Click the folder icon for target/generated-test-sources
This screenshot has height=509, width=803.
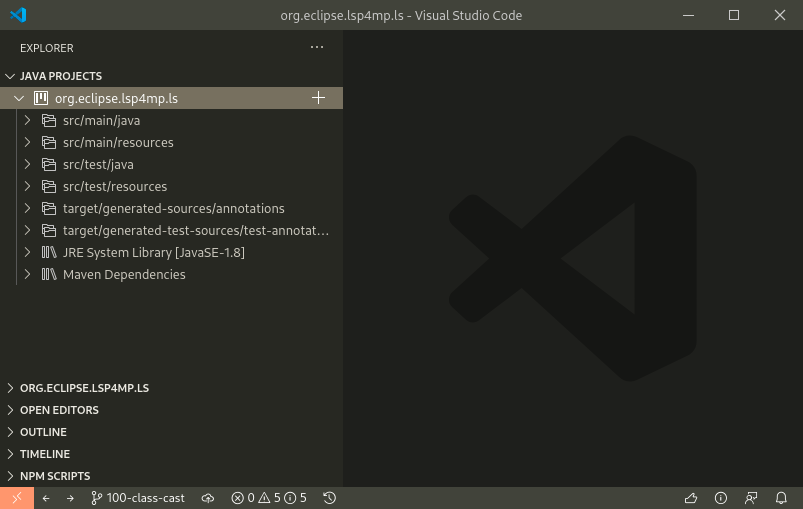pyautogui.click(x=49, y=230)
